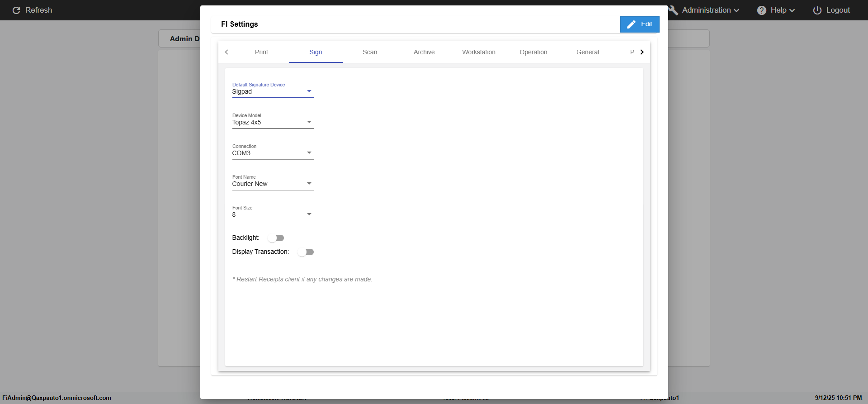The image size is (868, 404).
Task: Click the Logout power icon
Action: [x=817, y=10]
